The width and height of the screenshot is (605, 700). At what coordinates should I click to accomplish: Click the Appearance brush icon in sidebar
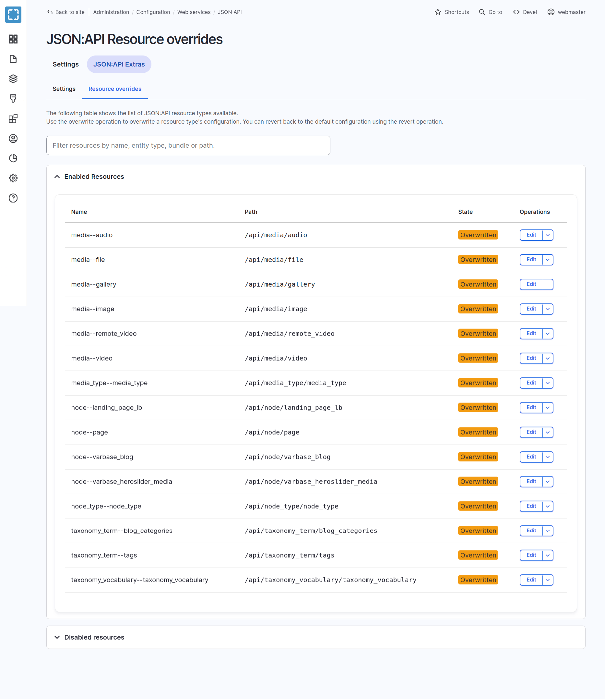(x=13, y=99)
